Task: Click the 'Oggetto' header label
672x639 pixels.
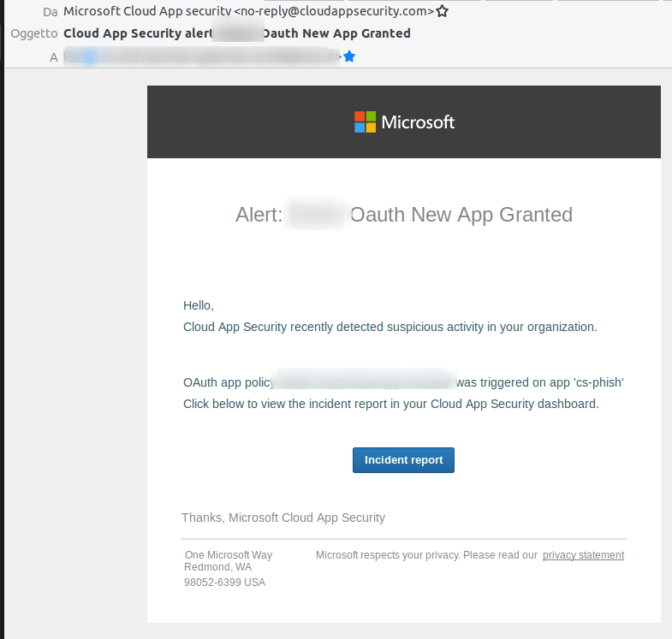Action: (34, 33)
